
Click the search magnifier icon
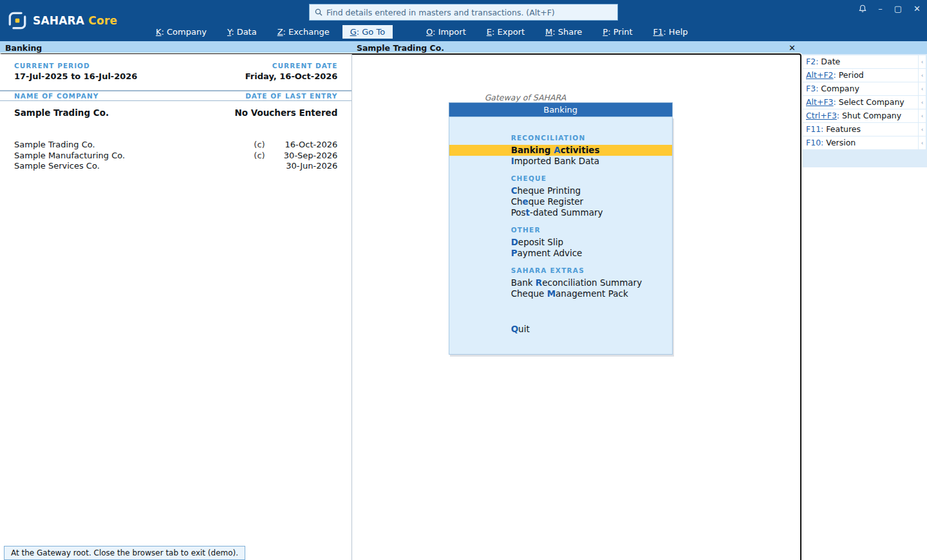click(x=318, y=12)
